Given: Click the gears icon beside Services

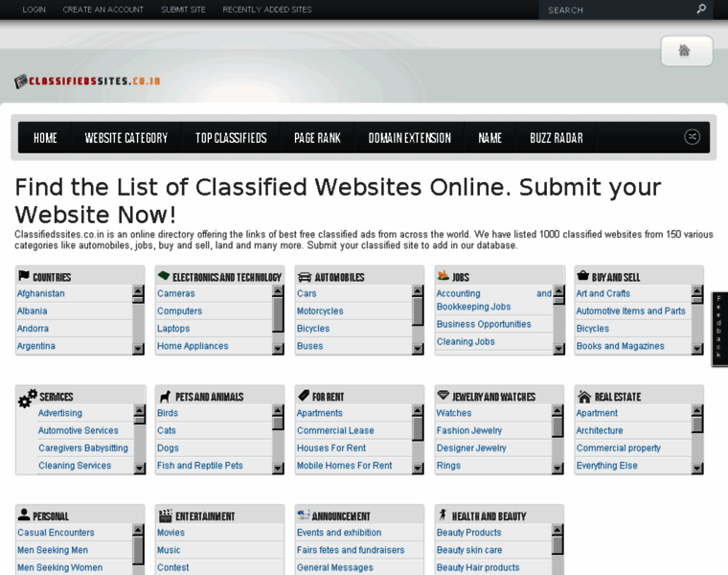Looking at the screenshot, I should coord(28,399).
